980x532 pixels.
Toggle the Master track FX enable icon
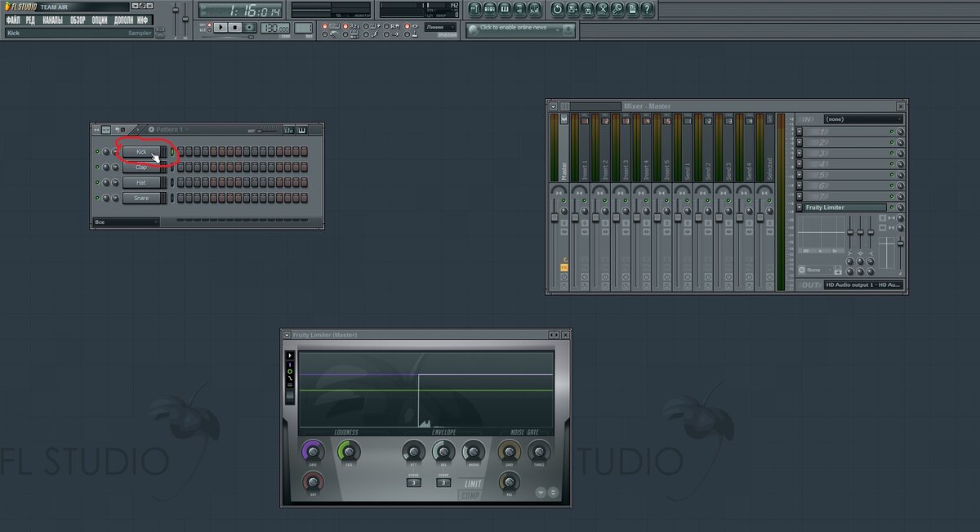point(564,267)
